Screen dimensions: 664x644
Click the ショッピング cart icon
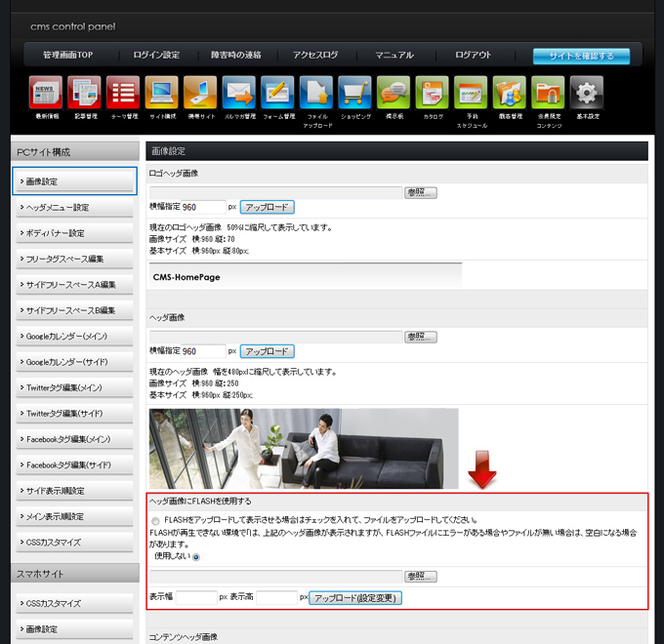354,94
